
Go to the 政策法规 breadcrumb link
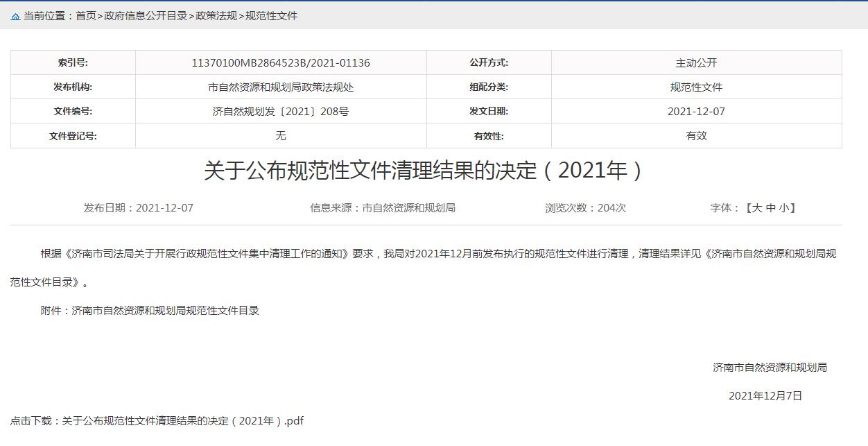(x=216, y=15)
